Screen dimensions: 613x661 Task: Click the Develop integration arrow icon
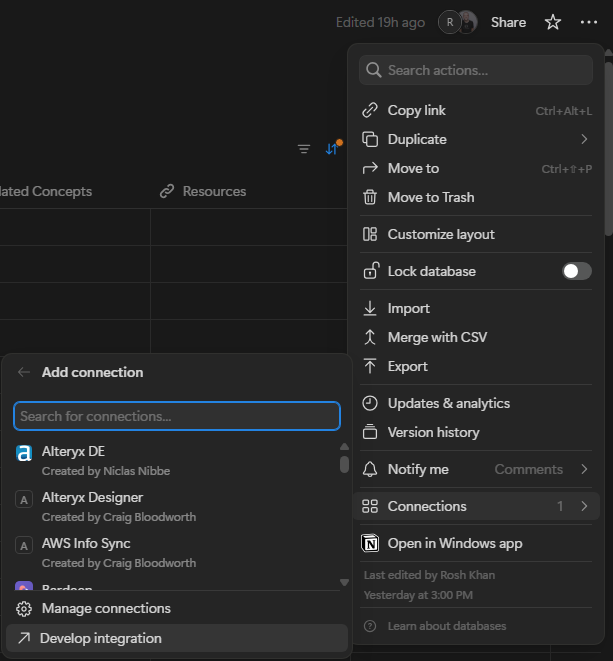pyautogui.click(x=24, y=638)
